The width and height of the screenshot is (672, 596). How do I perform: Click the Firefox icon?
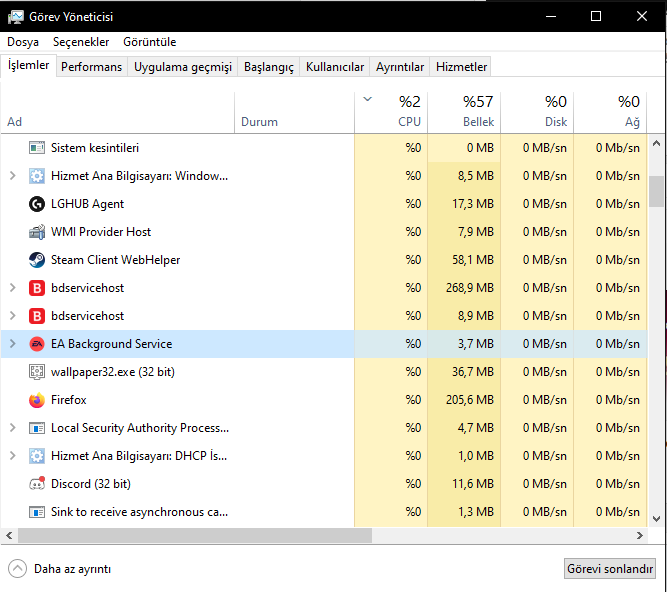point(37,400)
